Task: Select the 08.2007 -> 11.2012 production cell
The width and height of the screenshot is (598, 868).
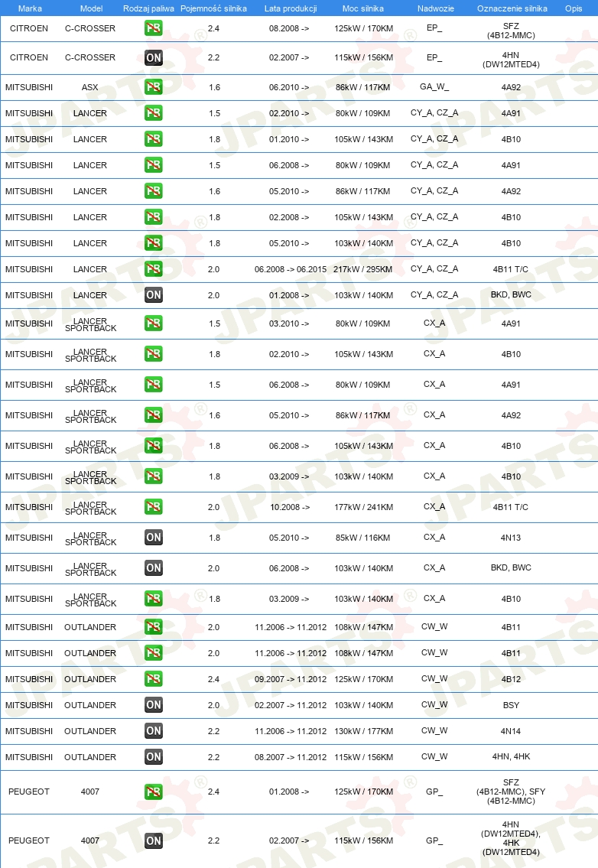Action: point(291,757)
